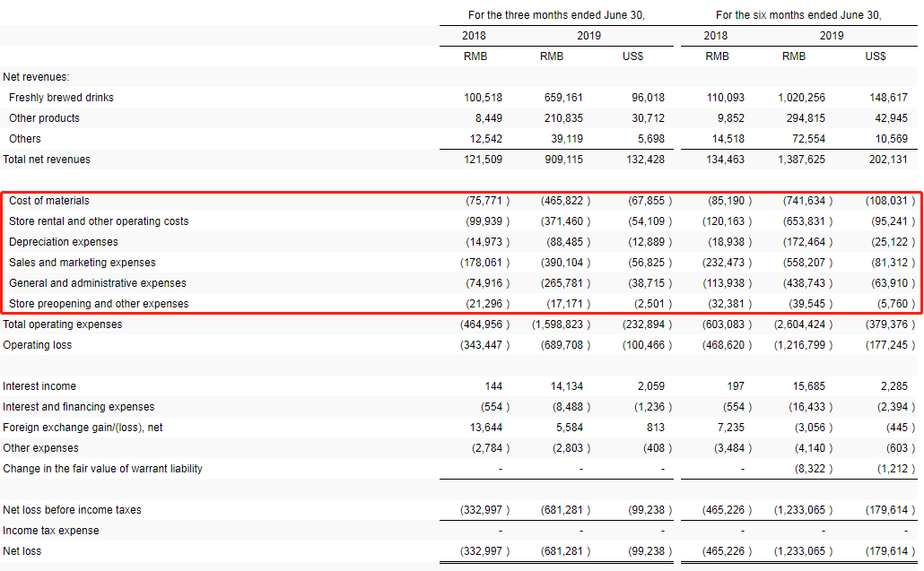The height and width of the screenshot is (571, 924).
Task: Click 'General and administrative expenses' label
Action: tap(97, 283)
